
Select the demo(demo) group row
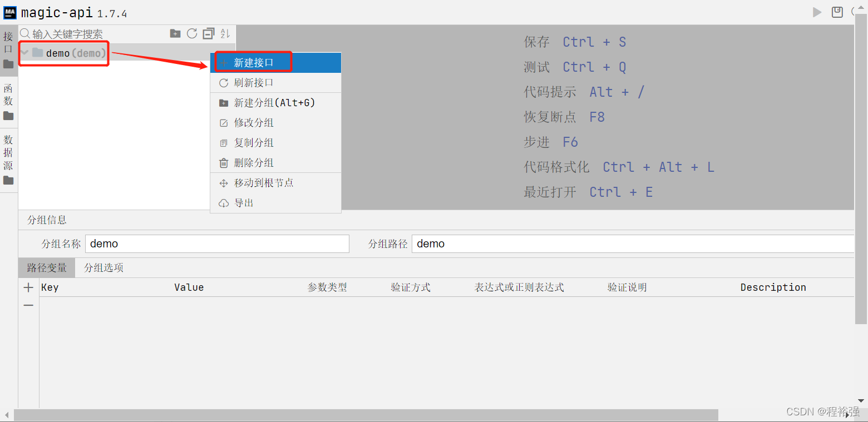click(127, 53)
